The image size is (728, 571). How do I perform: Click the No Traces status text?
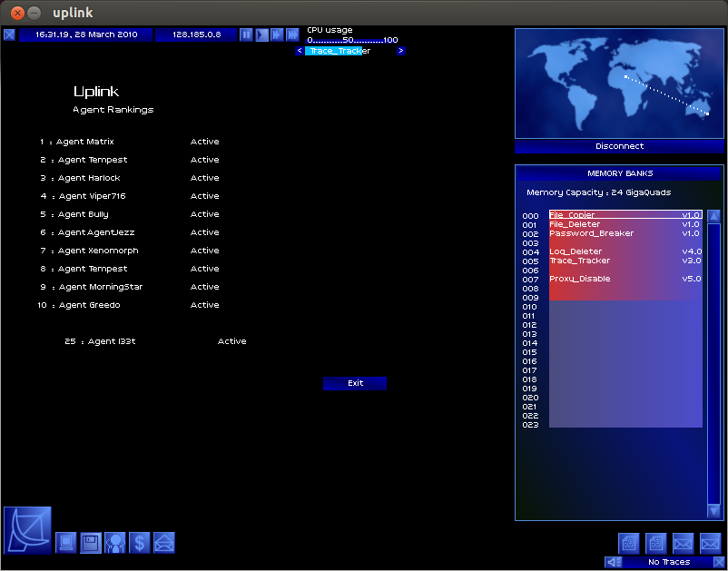(x=669, y=562)
